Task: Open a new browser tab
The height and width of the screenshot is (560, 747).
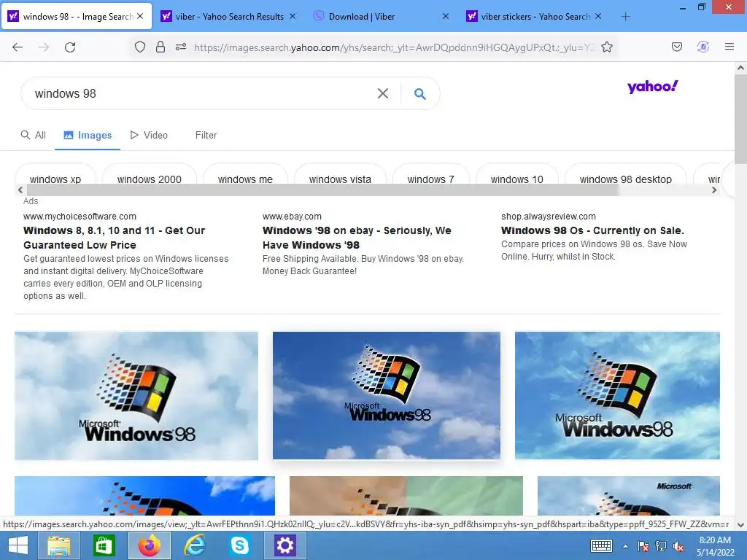Action: 625,17
